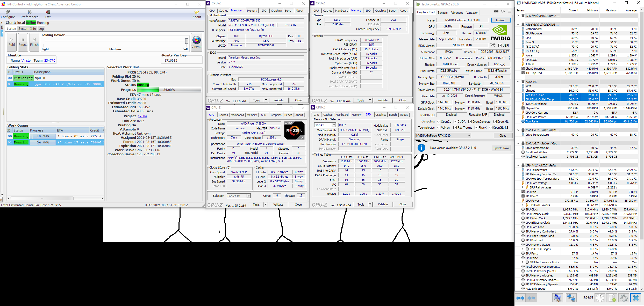Click work queue 10.34% progress bar
The width and height of the screenshot is (644, 306).
click(x=43, y=136)
